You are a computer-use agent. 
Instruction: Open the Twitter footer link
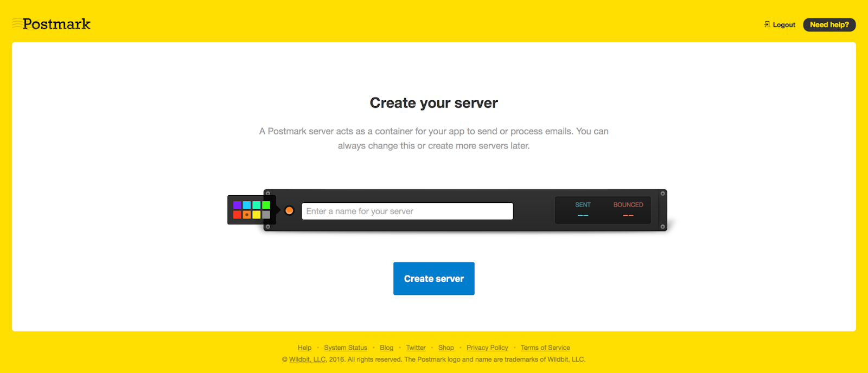click(416, 348)
